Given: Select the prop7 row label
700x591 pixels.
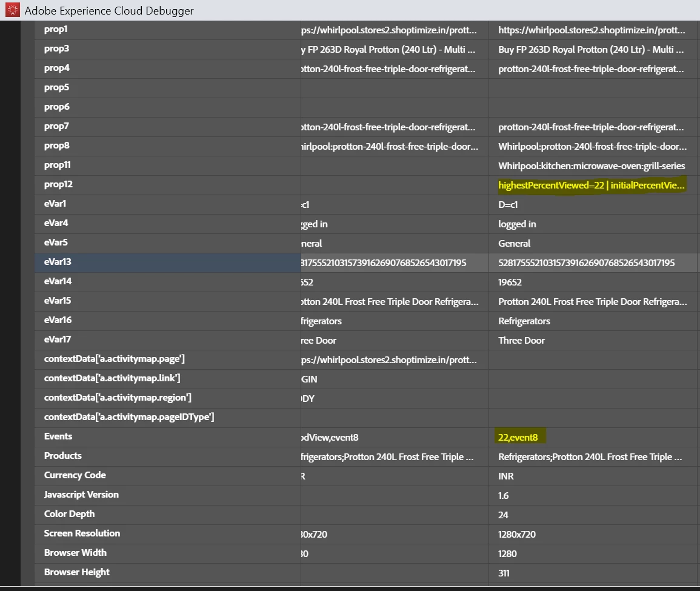Looking at the screenshot, I should (57, 126).
